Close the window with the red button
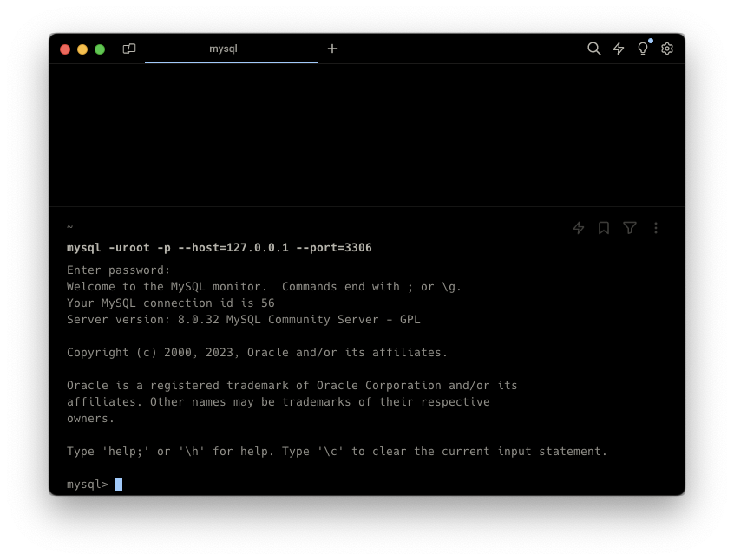 (x=65, y=49)
